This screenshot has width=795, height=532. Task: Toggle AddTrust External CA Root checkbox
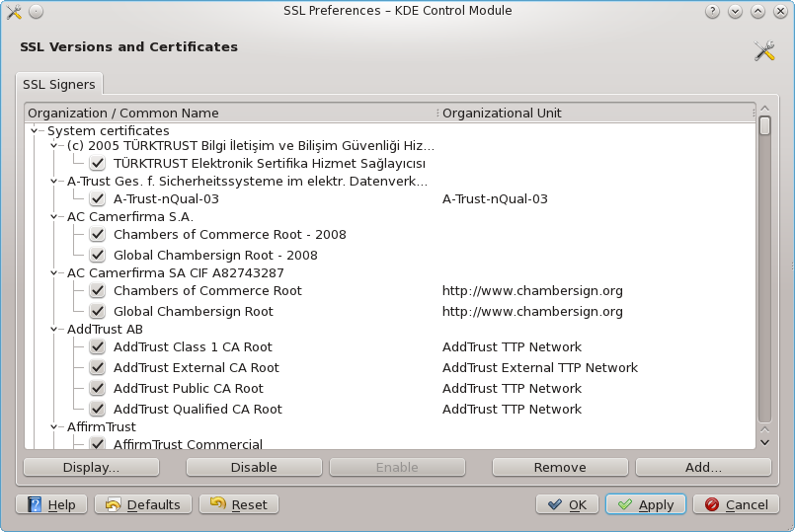98,368
